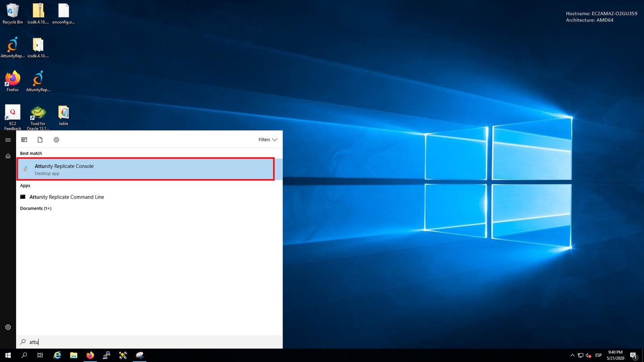Screen dimensions: 644x362
Task: Open the clock showing 9:40 PM
Action: (x=615, y=355)
